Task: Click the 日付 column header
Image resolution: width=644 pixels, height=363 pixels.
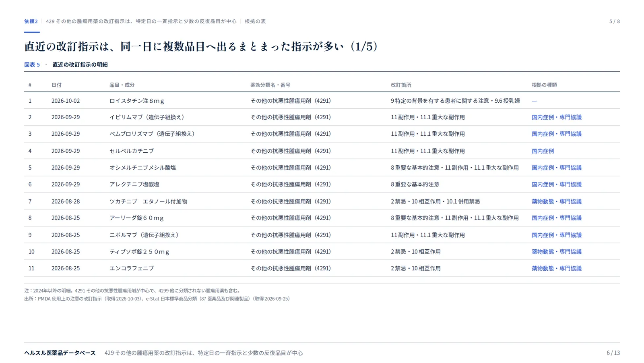Action: click(x=57, y=85)
